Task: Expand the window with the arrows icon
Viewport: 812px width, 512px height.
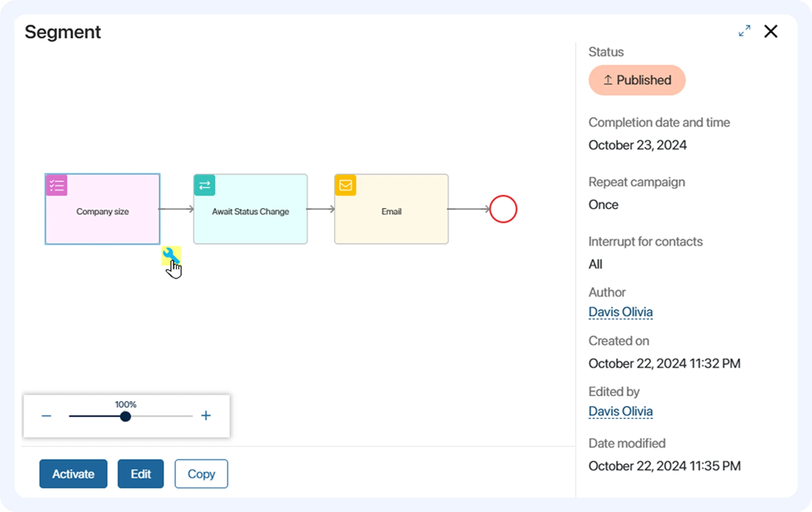Action: (744, 31)
